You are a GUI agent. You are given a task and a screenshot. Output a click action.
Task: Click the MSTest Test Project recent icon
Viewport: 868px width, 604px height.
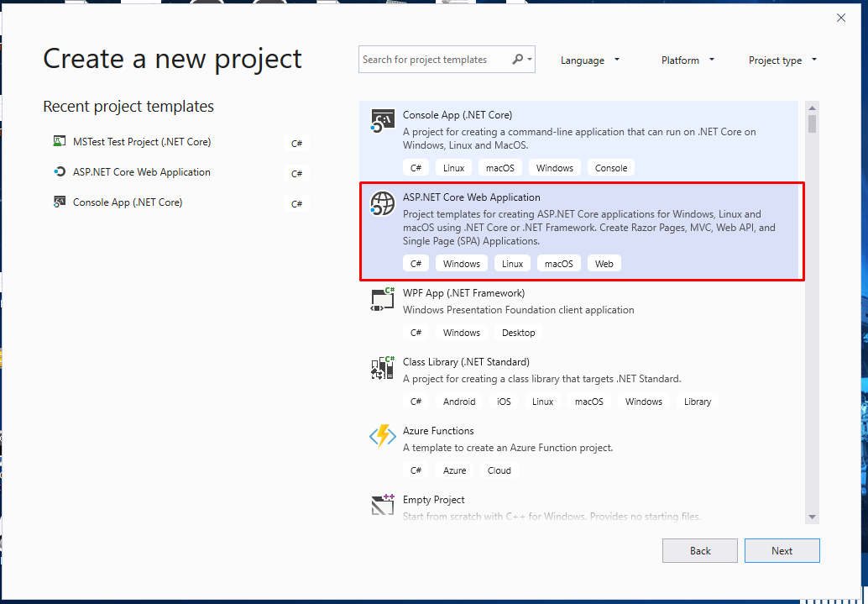point(60,142)
